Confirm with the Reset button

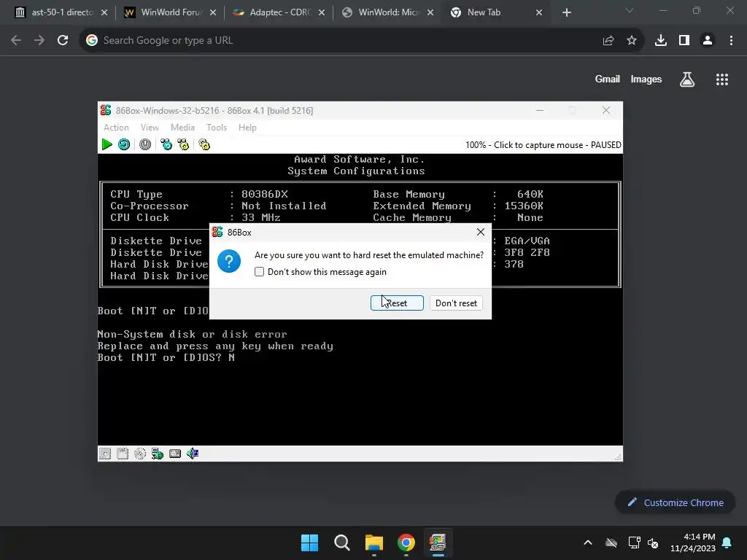point(397,303)
